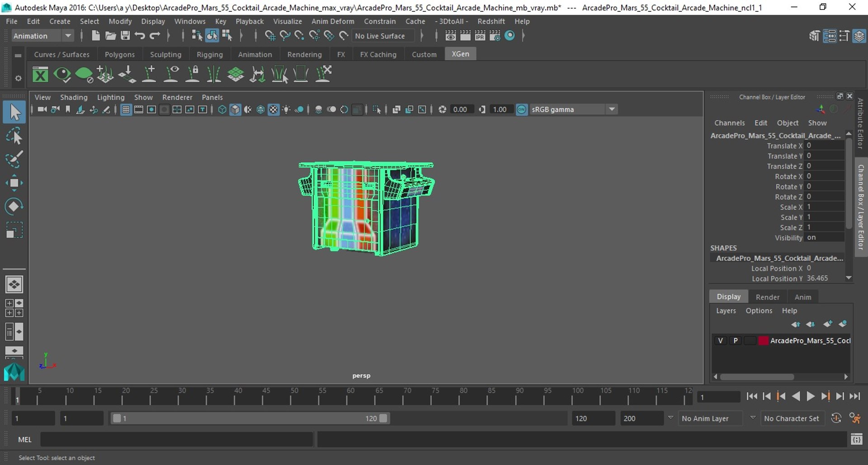Click the gamma value 1.00 field
This screenshot has width=868, height=465.
501,109
